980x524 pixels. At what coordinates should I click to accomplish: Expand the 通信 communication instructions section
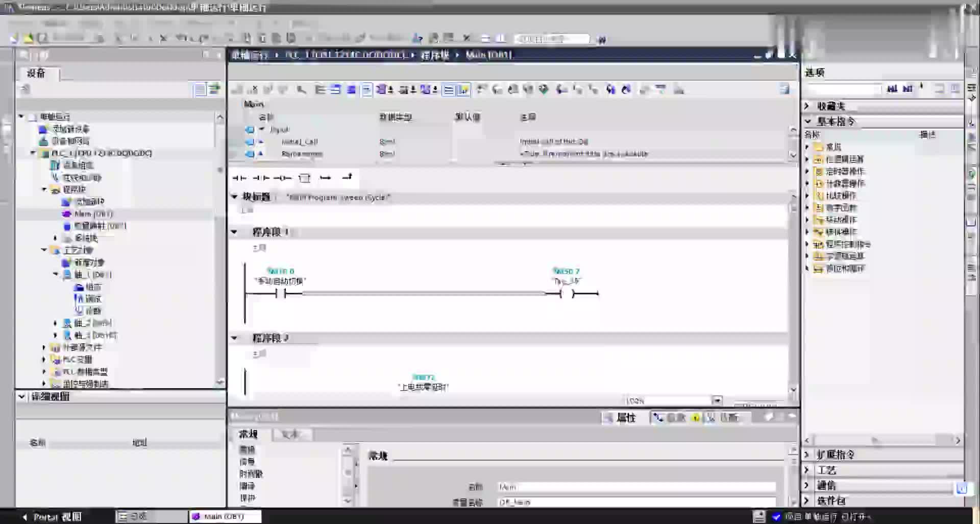(806, 485)
